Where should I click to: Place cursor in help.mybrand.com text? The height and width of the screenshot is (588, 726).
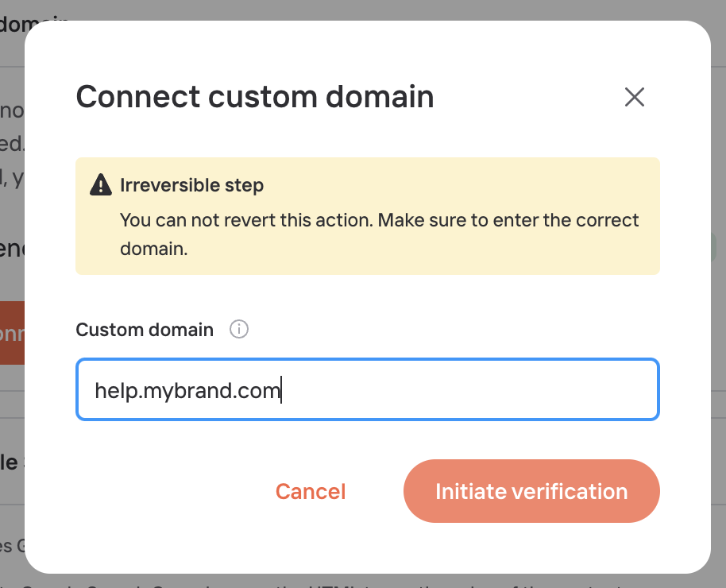pyautogui.click(x=187, y=391)
